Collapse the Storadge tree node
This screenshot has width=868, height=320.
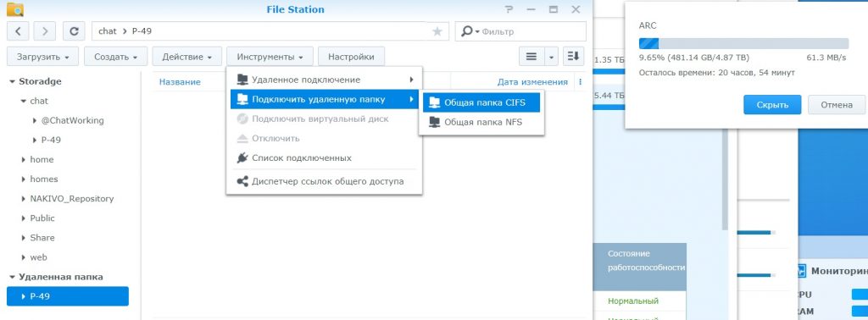click(x=12, y=82)
